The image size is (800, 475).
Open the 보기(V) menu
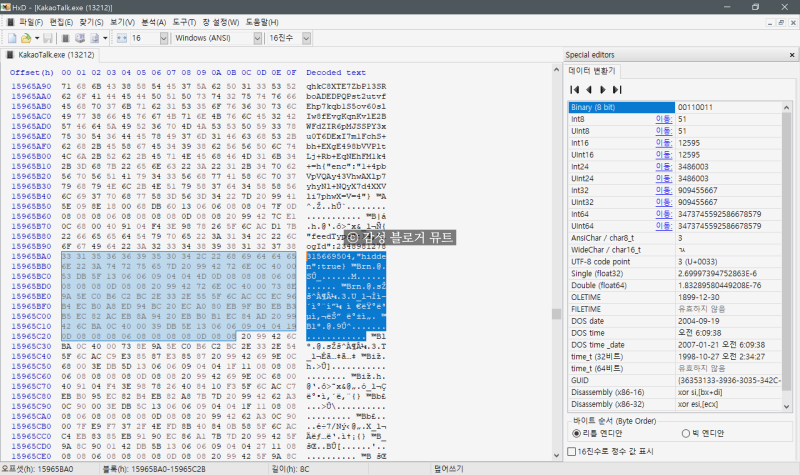pos(122,22)
